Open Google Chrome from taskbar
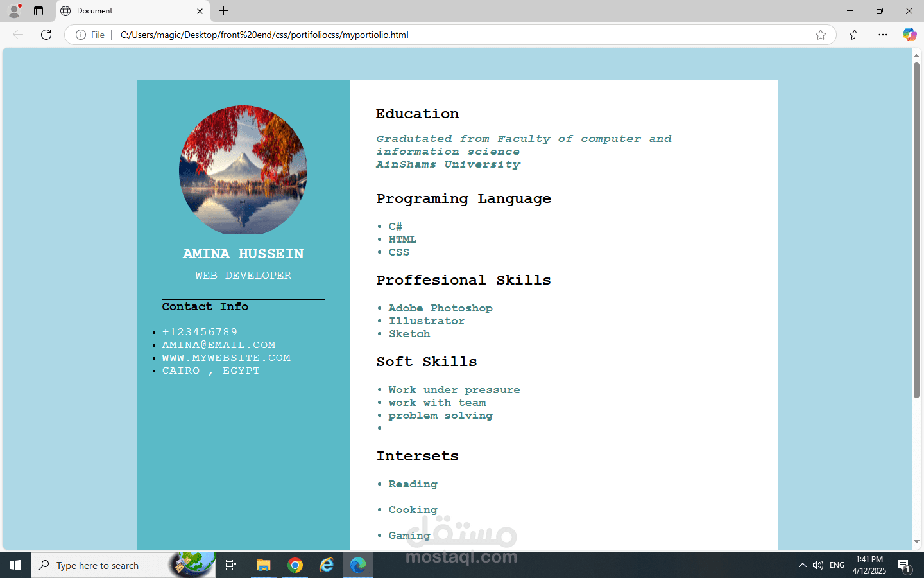Image resolution: width=924 pixels, height=578 pixels. click(x=295, y=565)
